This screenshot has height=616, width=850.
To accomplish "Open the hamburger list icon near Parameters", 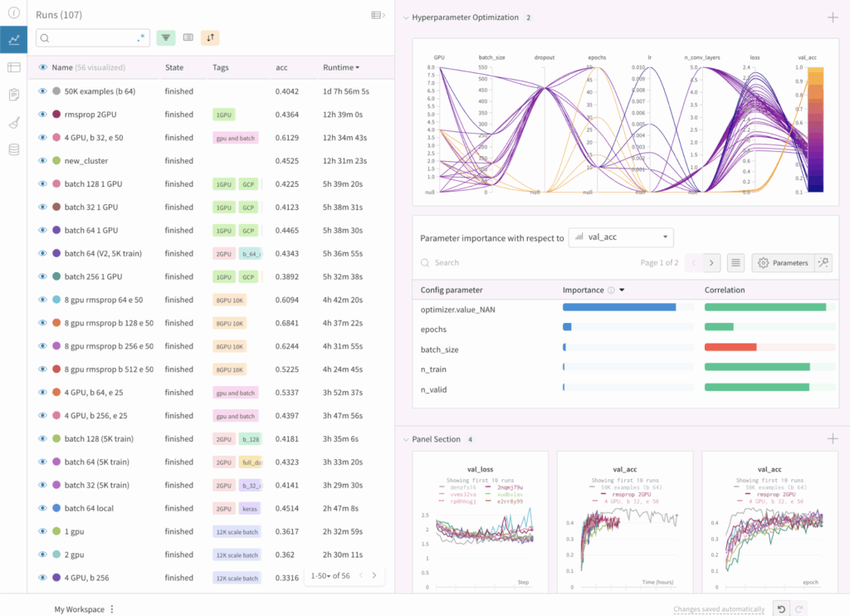I will pyautogui.click(x=735, y=262).
